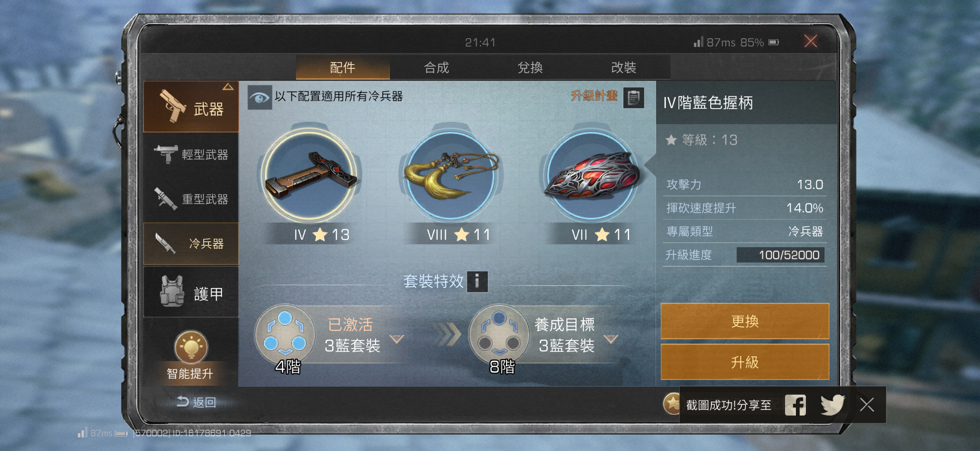The height and width of the screenshot is (451, 980).
Task: Collapse the Weapons section arrow
Action: click(x=228, y=87)
